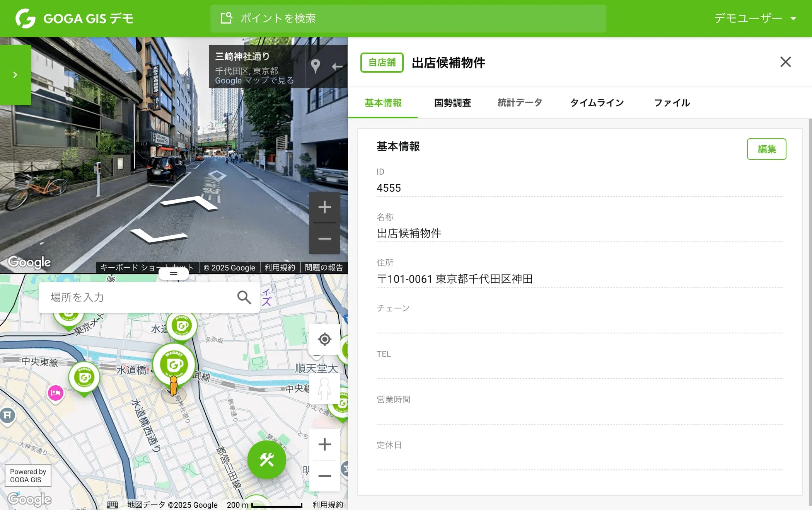Click the pink hotel marker on the map
This screenshot has height=510, width=812.
(x=55, y=393)
